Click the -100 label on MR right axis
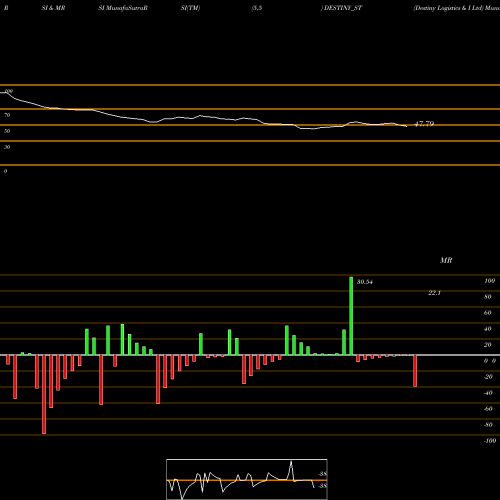Viewport: 500px width, 500px height. (490, 441)
